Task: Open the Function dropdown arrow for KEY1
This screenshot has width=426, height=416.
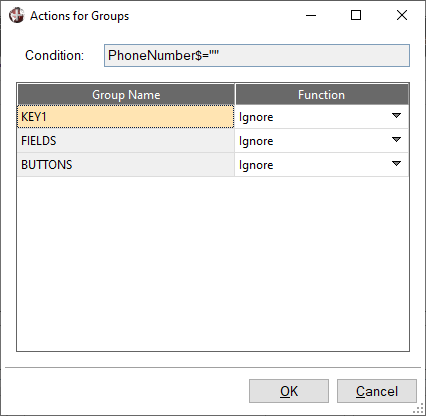Action: [x=396, y=116]
